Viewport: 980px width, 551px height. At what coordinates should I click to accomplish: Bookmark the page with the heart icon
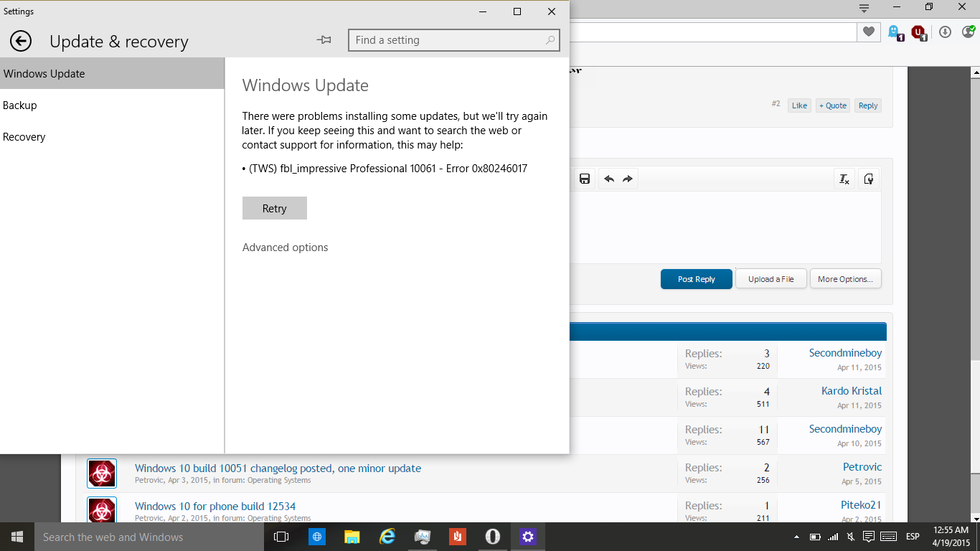(869, 32)
